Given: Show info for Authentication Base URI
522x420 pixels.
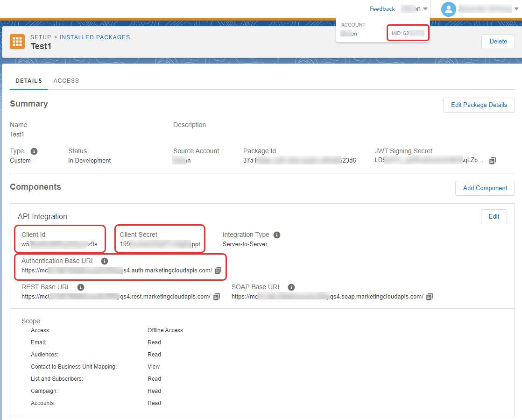Looking at the screenshot, I should (x=105, y=261).
